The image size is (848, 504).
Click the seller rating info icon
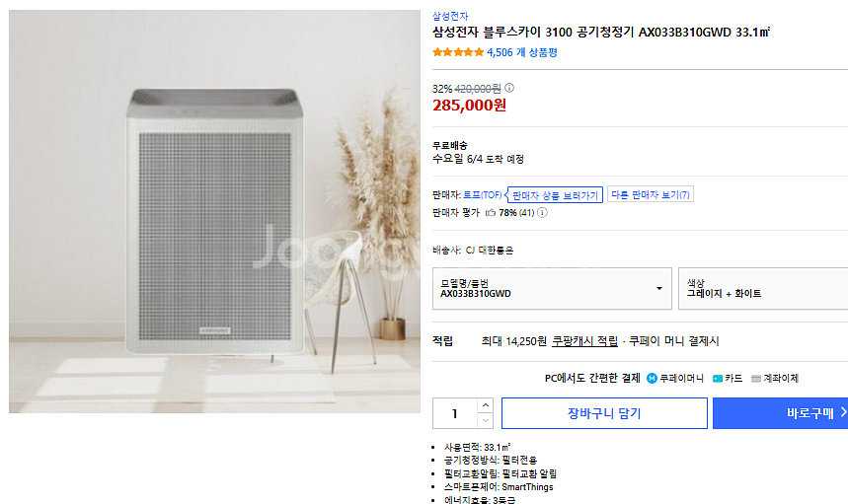[542, 212]
